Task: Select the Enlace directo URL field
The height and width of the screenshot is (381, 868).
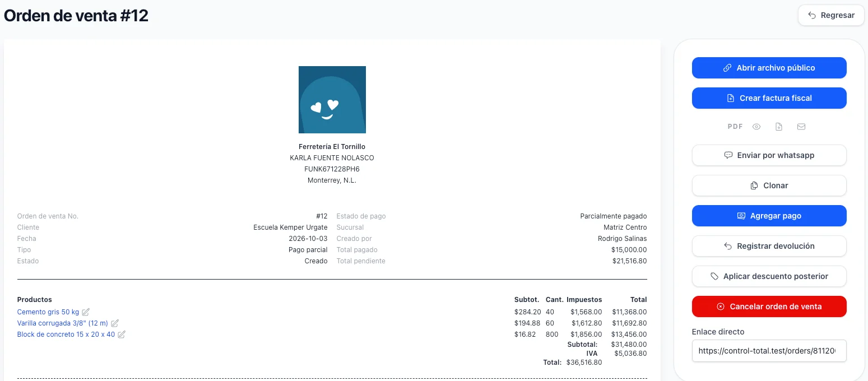Action: coord(769,351)
